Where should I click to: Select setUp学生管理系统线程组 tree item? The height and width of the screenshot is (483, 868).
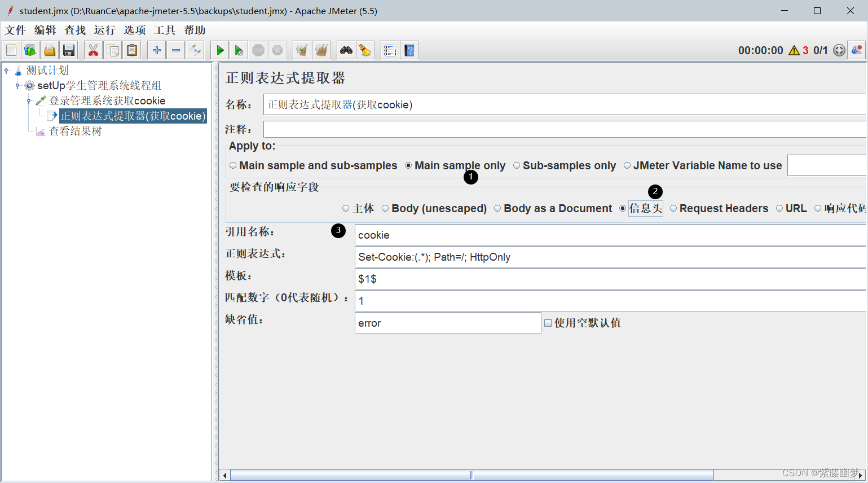pos(99,86)
